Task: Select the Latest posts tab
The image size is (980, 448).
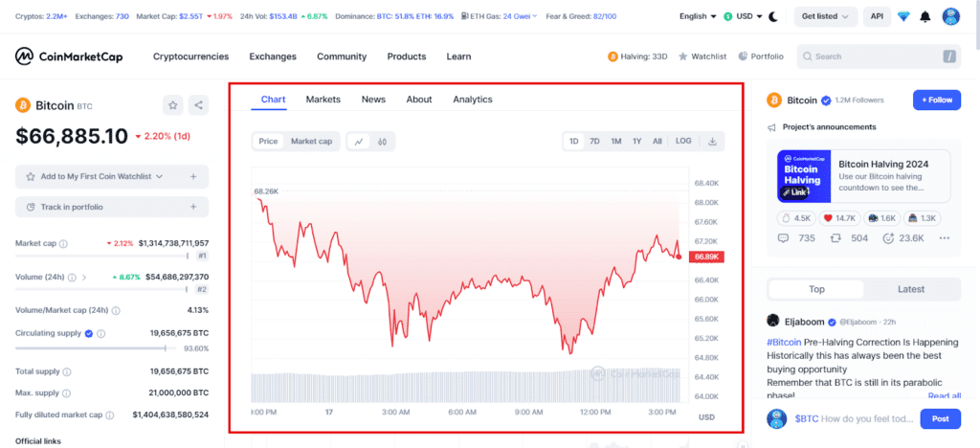Action: [x=911, y=289]
